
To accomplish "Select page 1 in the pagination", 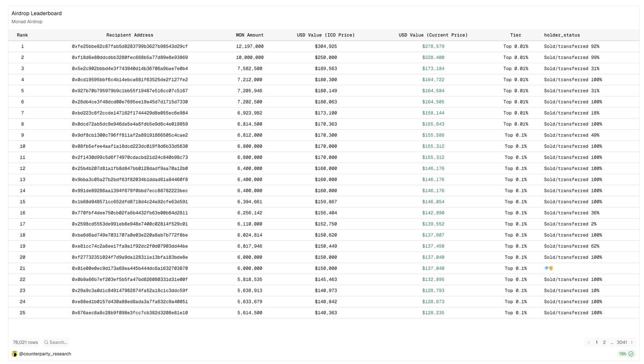I will [x=596, y=342].
